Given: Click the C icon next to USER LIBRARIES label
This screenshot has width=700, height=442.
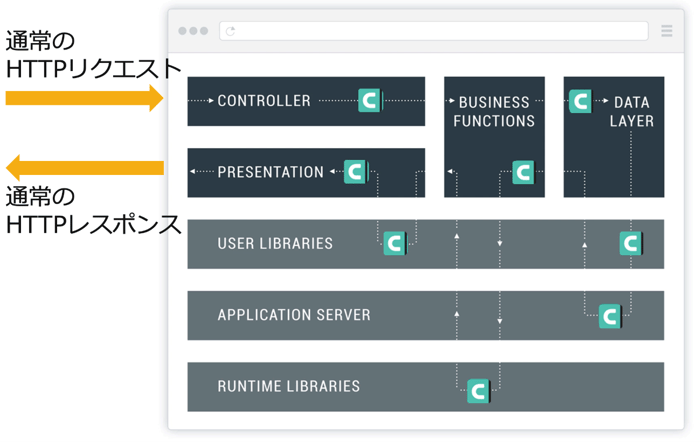Looking at the screenshot, I should [396, 243].
